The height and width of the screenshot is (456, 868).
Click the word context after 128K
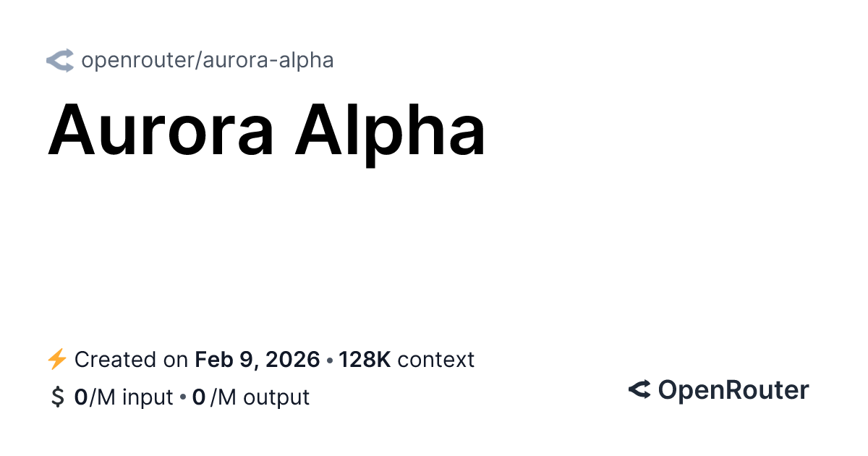click(x=436, y=360)
